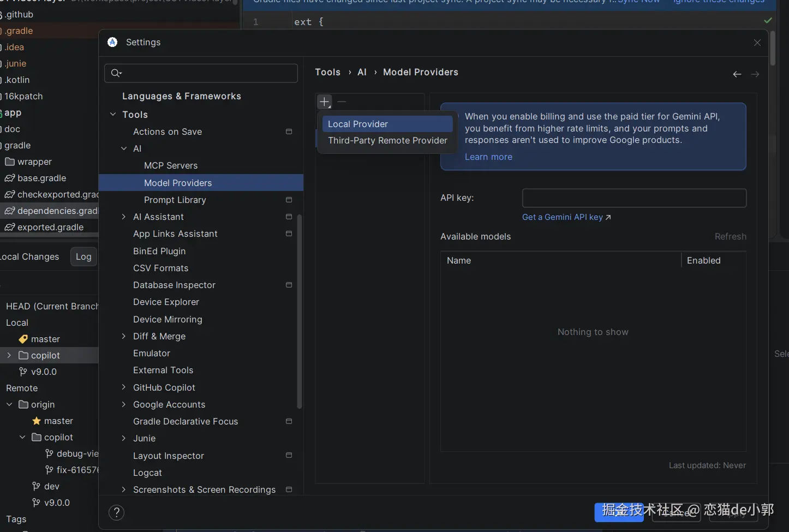Choose Third-Party Remote Provider from the popup

tap(387, 140)
